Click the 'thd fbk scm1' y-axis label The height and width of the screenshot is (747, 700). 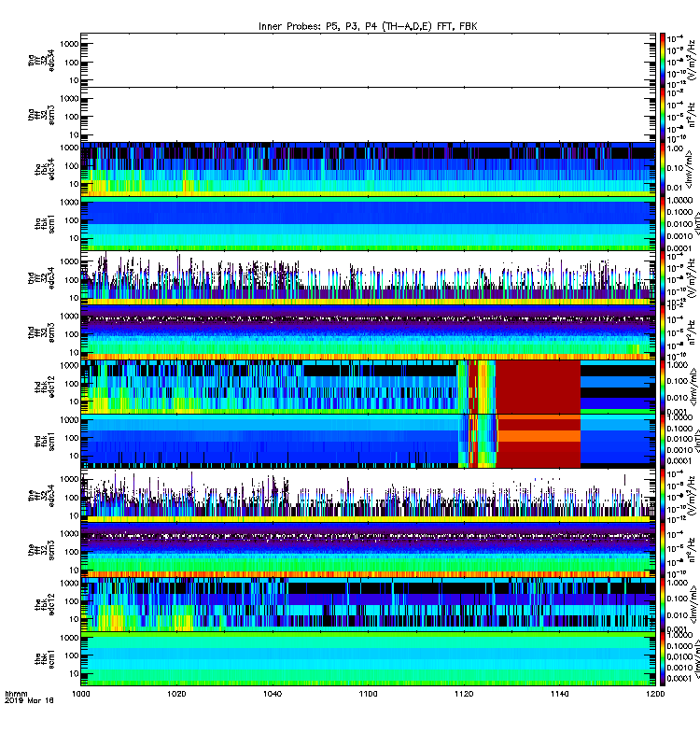tap(45, 441)
